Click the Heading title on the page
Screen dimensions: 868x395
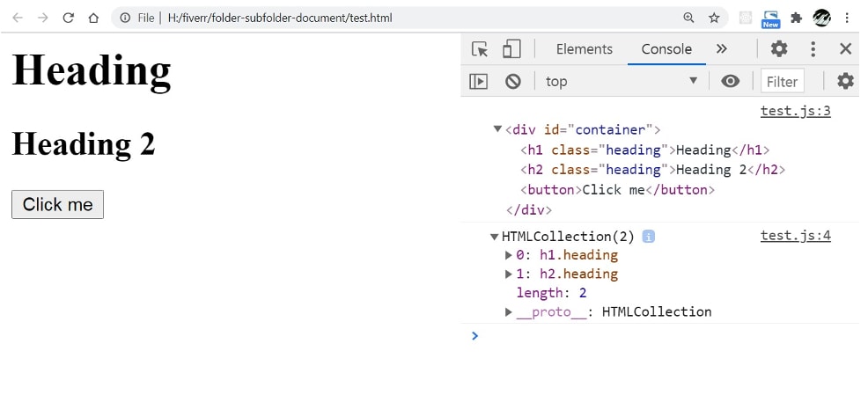pyautogui.click(x=92, y=70)
